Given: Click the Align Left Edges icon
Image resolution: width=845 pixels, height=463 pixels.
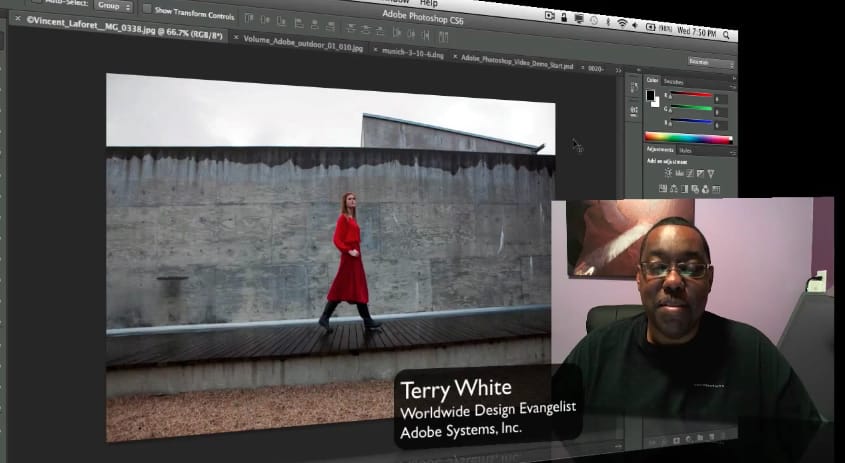Looking at the screenshot, I should (x=299, y=24).
